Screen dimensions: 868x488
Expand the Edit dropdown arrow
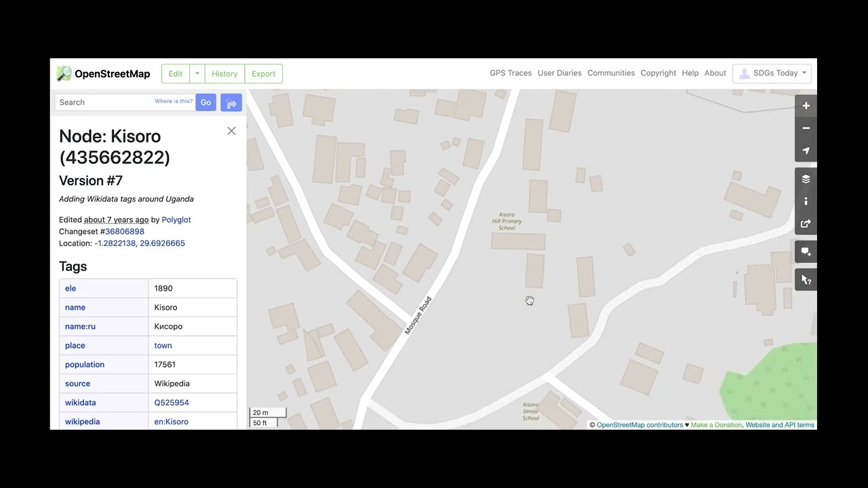tap(197, 74)
